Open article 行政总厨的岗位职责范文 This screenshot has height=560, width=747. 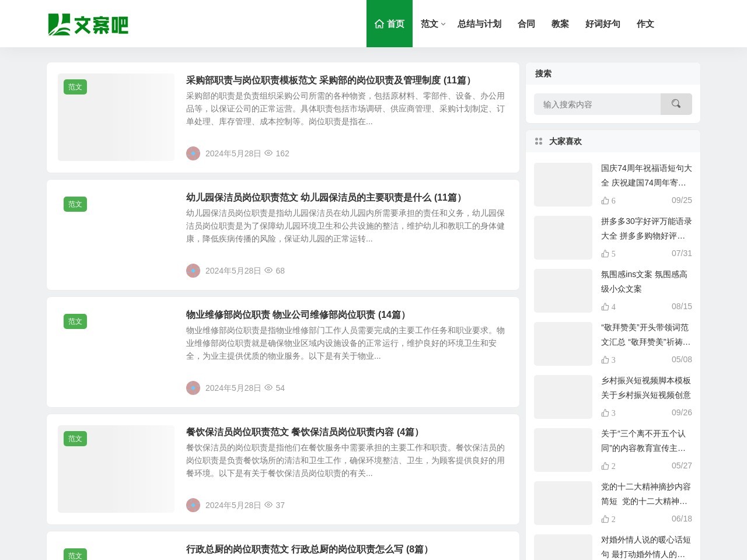[309, 549]
